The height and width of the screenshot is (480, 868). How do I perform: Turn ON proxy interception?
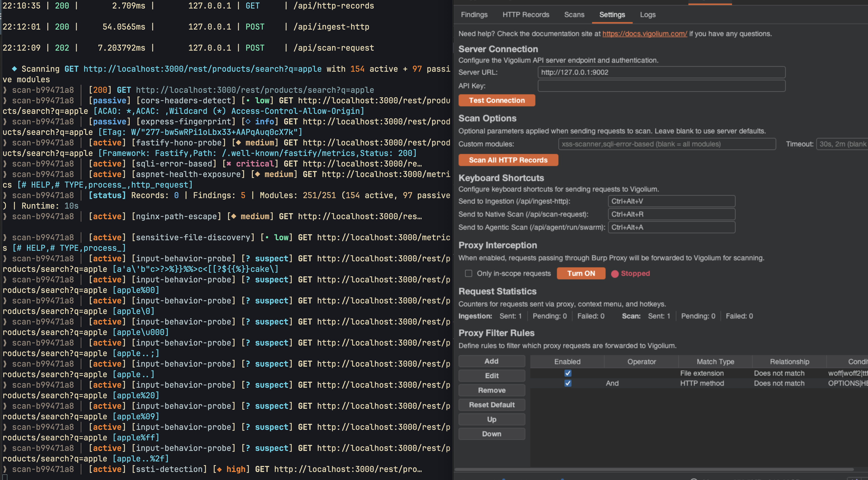581,273
